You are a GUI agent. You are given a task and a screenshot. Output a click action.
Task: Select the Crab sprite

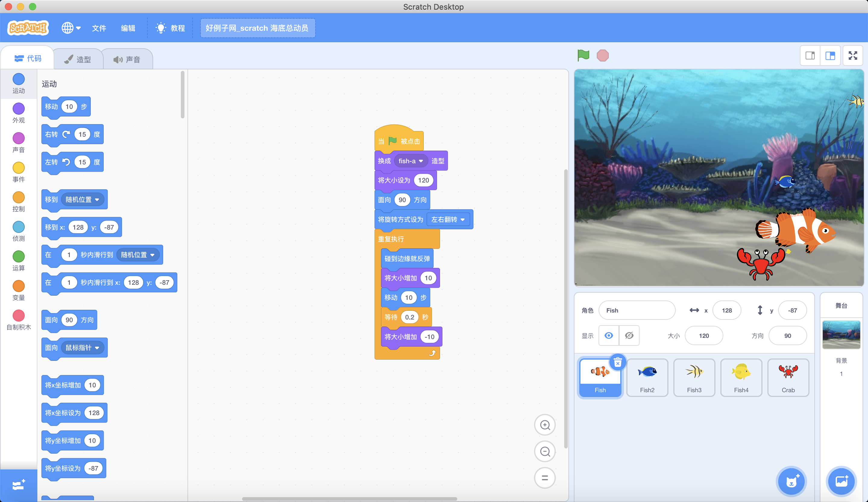788,377
